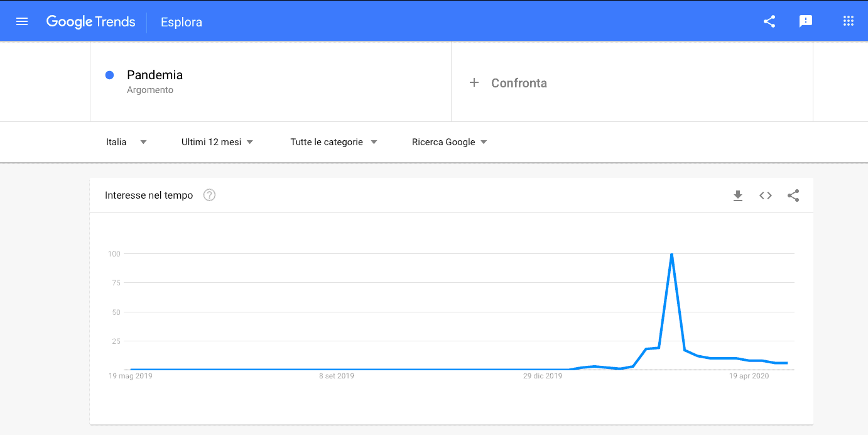Screen dimensions: 868x435
Task: Click the 29 dic 2019 axis label
Action: (543, 376)
